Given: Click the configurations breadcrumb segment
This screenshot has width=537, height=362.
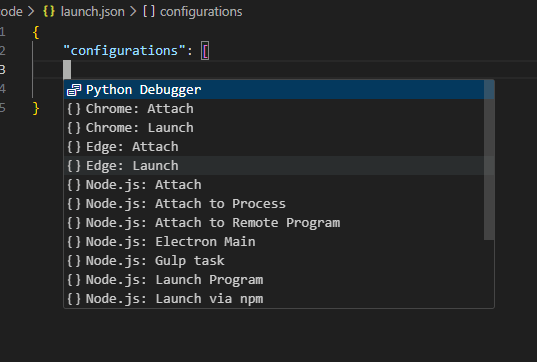Looking at the screenshot, I should pyautogui.click(x=201, y=12).
